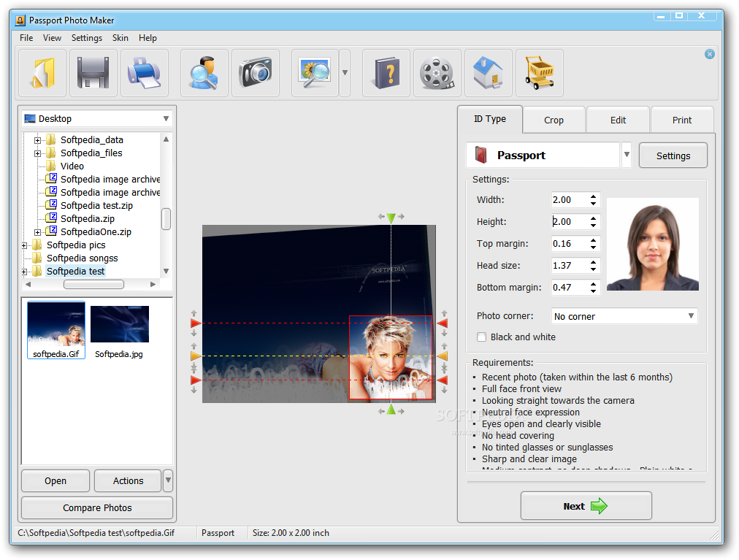Viewport: 739px width, 560px height.
Task: Select the Softpedia songss folder
Action: tap(82, 258)
